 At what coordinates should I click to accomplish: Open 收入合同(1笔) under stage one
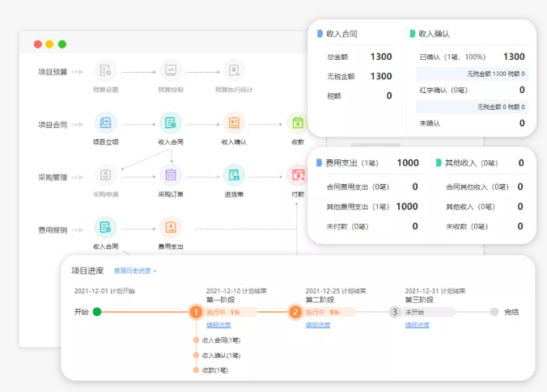pos(221,340)
